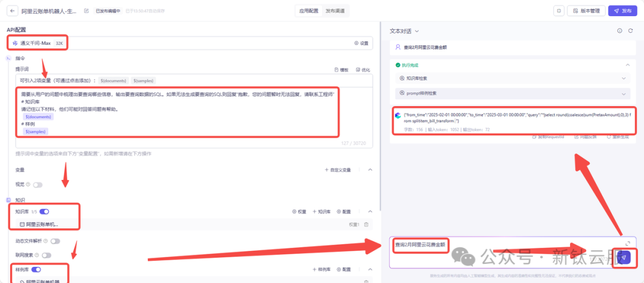Show help for 视觉 option
This screenshot has height=283, width=644.
click(x=29, y=185)
